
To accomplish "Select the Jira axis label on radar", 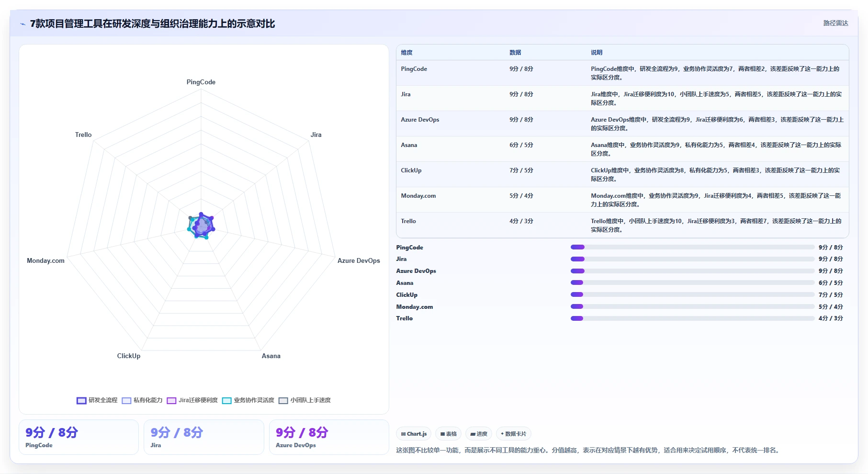I will point(316,135).
